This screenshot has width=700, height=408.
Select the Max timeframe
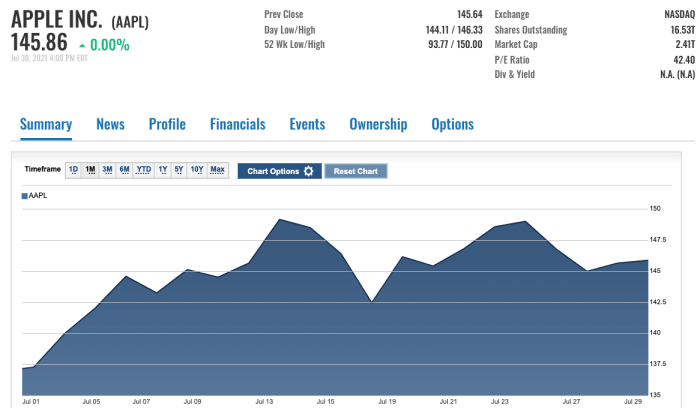click(x=217, y=170)
